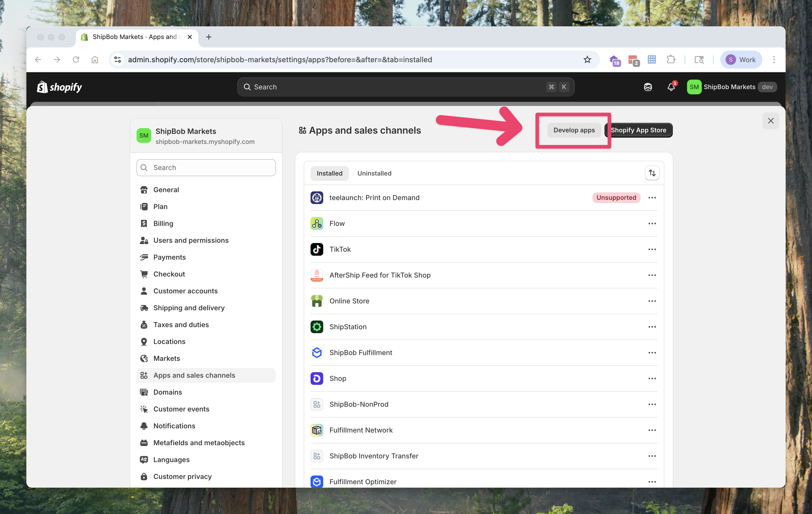
Task: Open the three-dot menu for Online Store
Action: click(652, 301)
